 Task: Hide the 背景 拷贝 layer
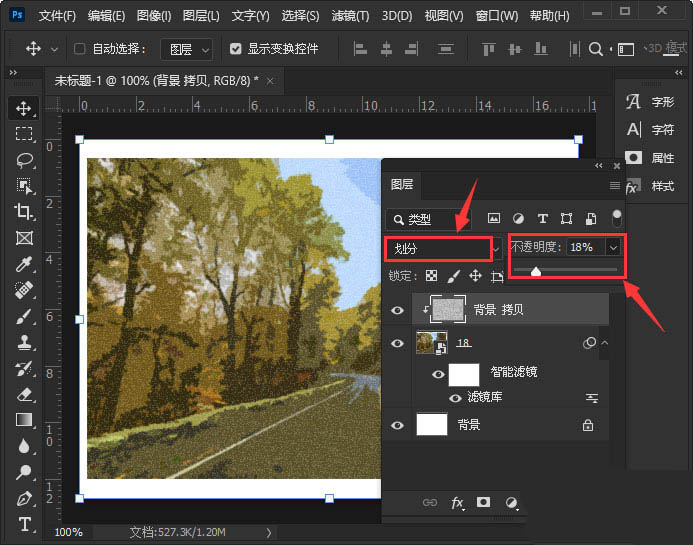397,310
